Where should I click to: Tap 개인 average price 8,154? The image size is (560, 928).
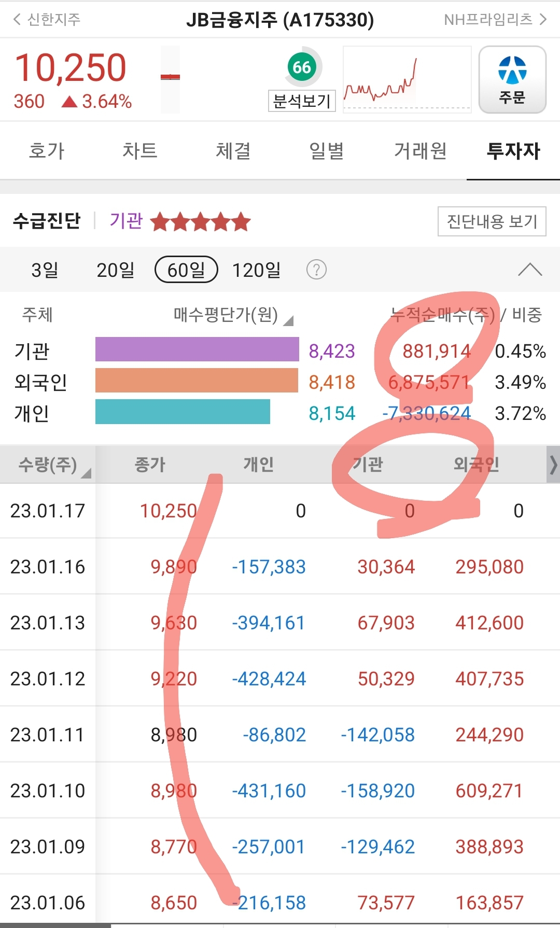pos(332,413)
